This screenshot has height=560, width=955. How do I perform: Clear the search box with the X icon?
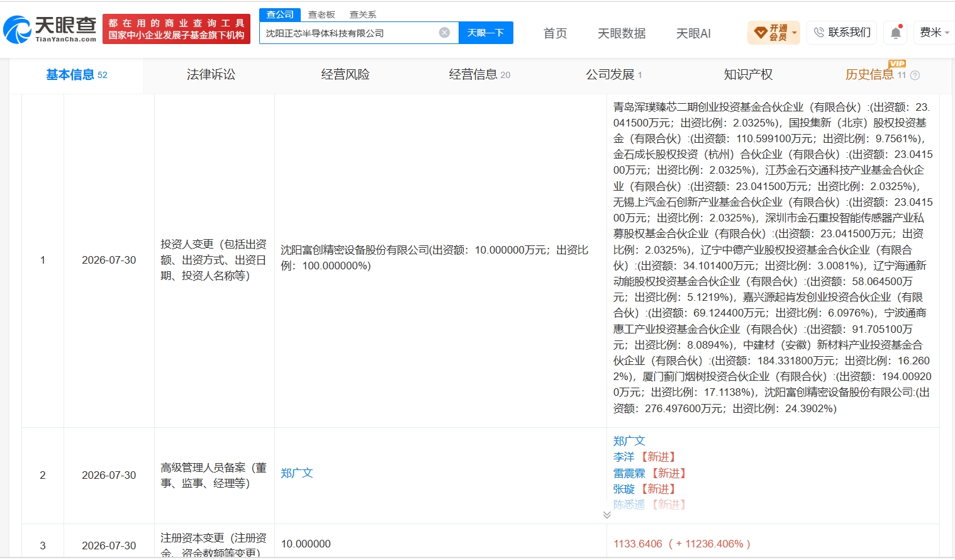[x=444, y=33]
